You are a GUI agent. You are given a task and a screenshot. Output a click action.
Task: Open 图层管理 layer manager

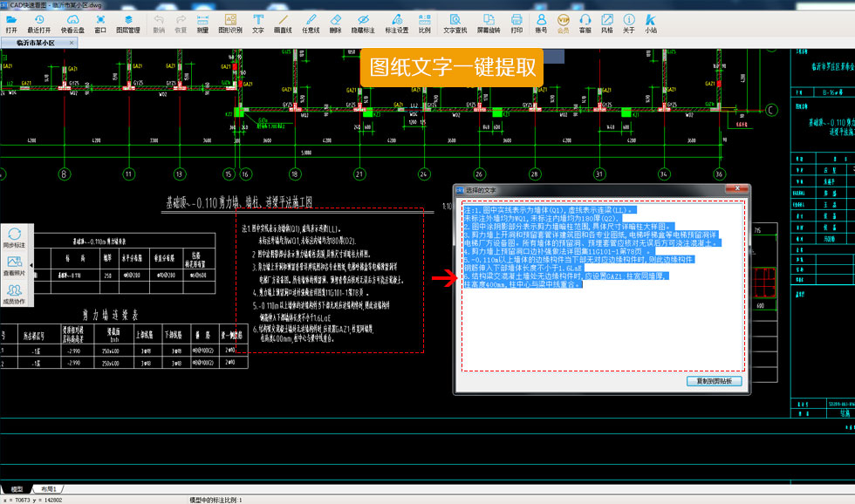pyautogui.click(x=128, y=22)
